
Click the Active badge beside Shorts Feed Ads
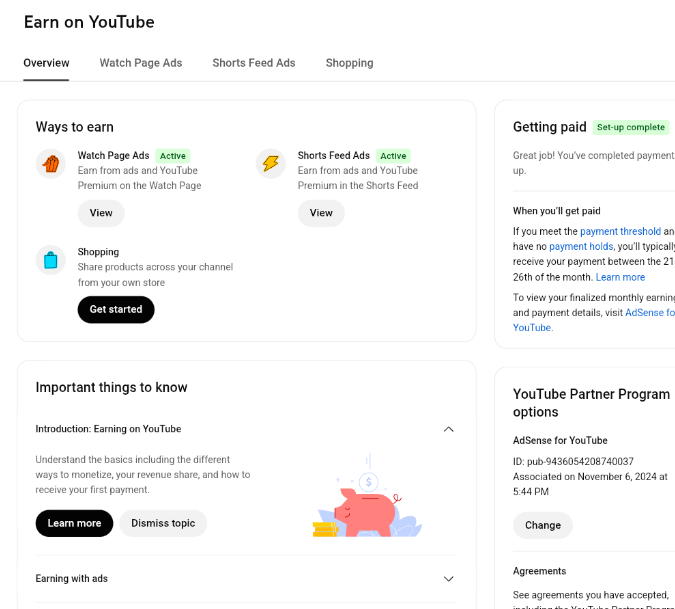(x=393, y=156)
